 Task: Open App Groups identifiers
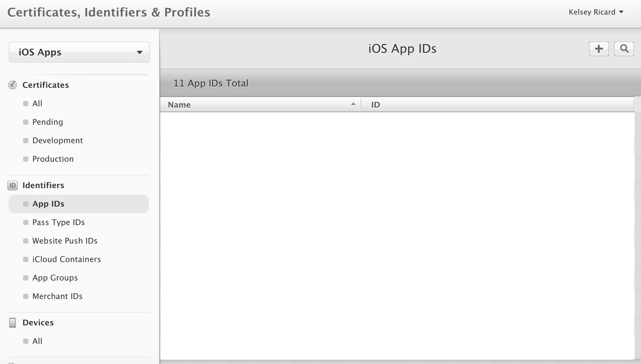click(55, 278)
